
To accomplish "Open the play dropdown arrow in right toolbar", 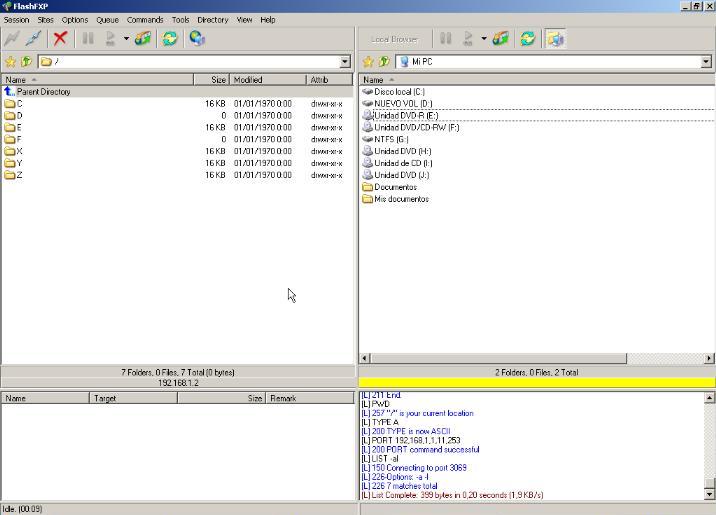I will [x=484, y=38].
